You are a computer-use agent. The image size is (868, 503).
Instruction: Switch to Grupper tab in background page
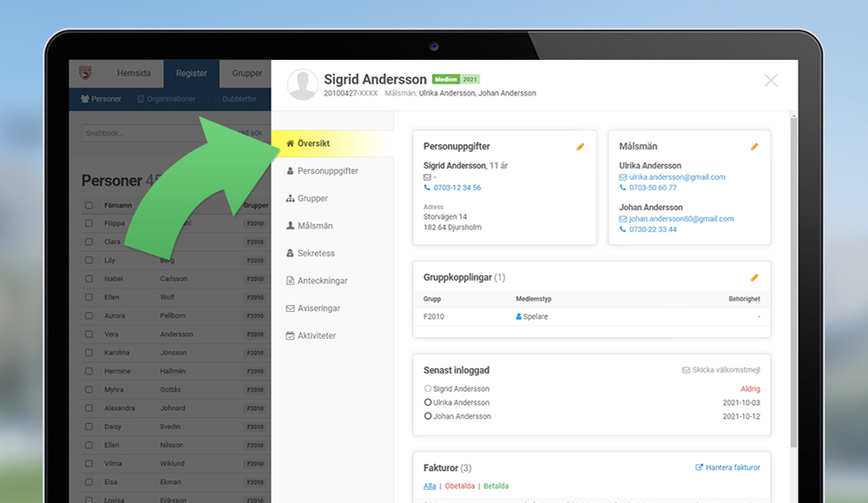[247, 73]
